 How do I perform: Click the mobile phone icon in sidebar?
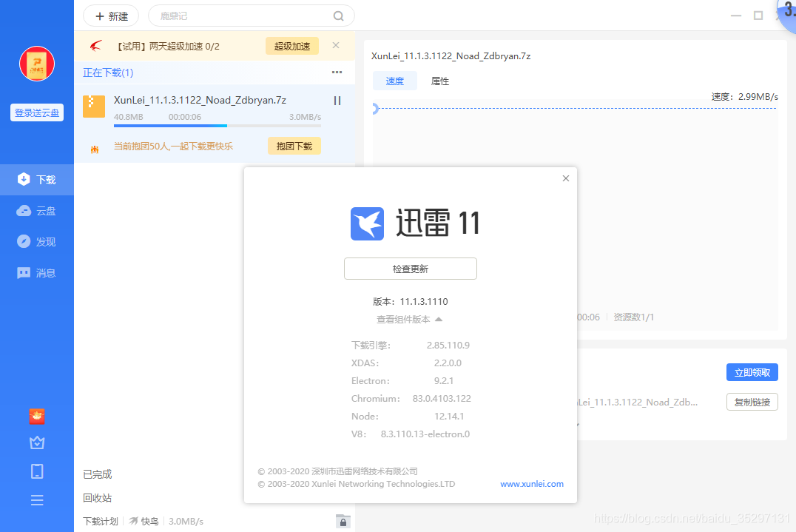pos(37,471)
